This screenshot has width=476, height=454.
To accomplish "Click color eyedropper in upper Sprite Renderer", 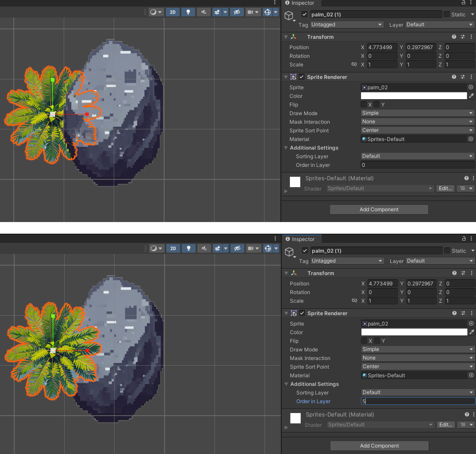I will click(471, 96).
